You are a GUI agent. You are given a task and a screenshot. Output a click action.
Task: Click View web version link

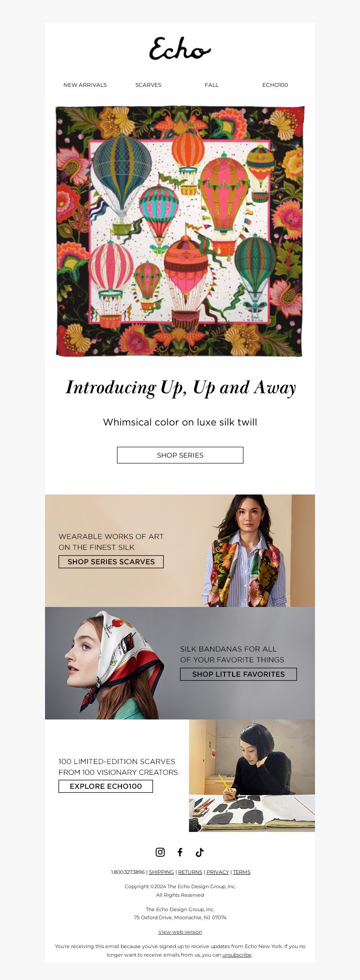(x=180, y=932)
